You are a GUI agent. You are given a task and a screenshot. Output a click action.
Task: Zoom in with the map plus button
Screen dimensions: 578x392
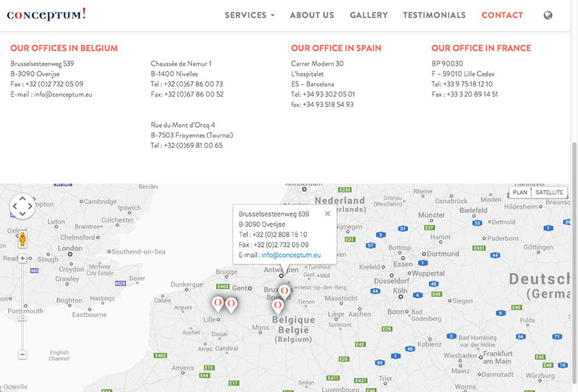22,258
